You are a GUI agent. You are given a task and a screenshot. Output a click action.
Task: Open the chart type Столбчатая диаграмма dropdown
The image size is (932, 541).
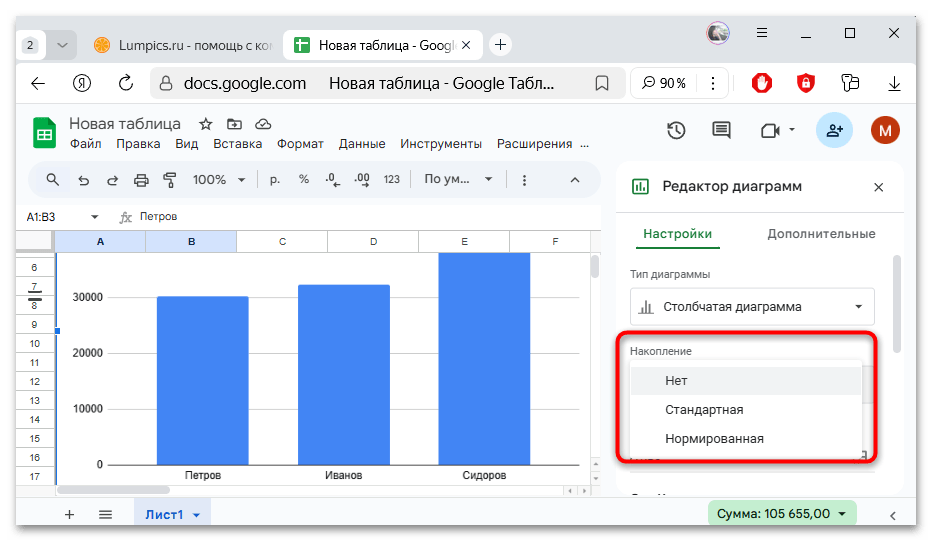pyautogui.click(x=752, y=307)
